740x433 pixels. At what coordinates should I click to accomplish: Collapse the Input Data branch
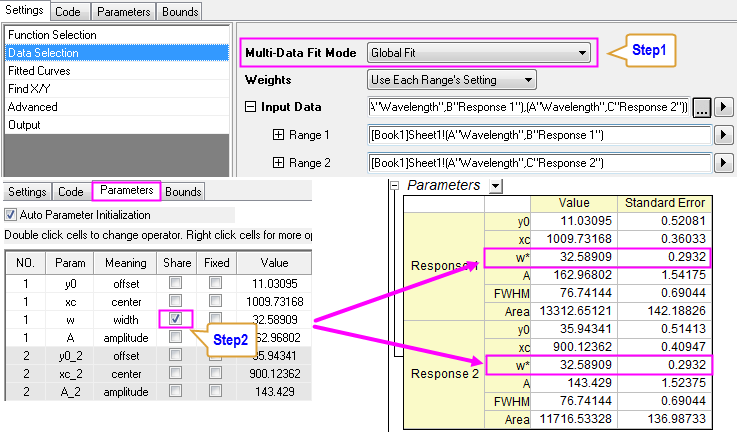pos(250,107)
